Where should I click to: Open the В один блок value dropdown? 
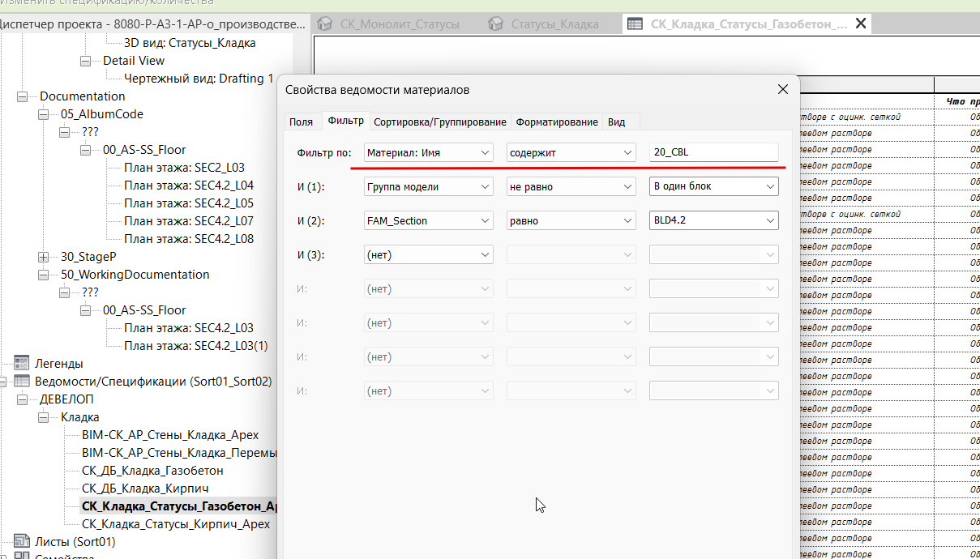(x=714, y=186)
